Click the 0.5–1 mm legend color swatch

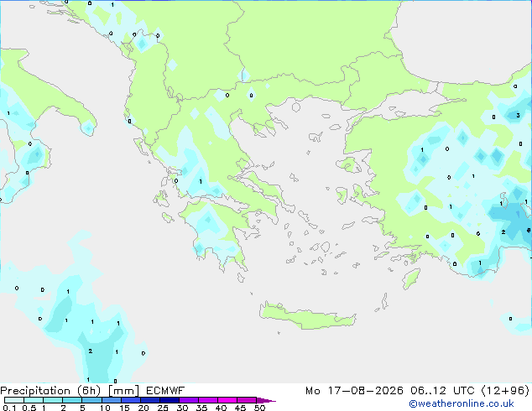(x=34, y=400)
